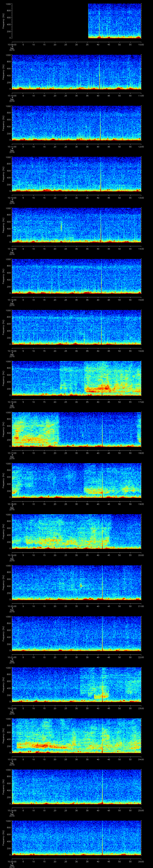Select the spectrogram panel starting at 10:14:00

pyautogui.click(x=77, y=276)
